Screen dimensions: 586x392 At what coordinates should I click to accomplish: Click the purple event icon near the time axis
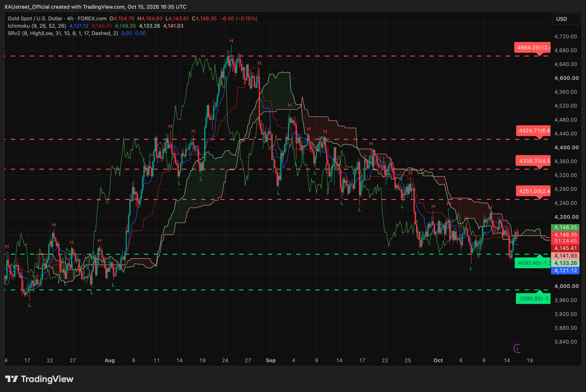(x=517, y=348)
